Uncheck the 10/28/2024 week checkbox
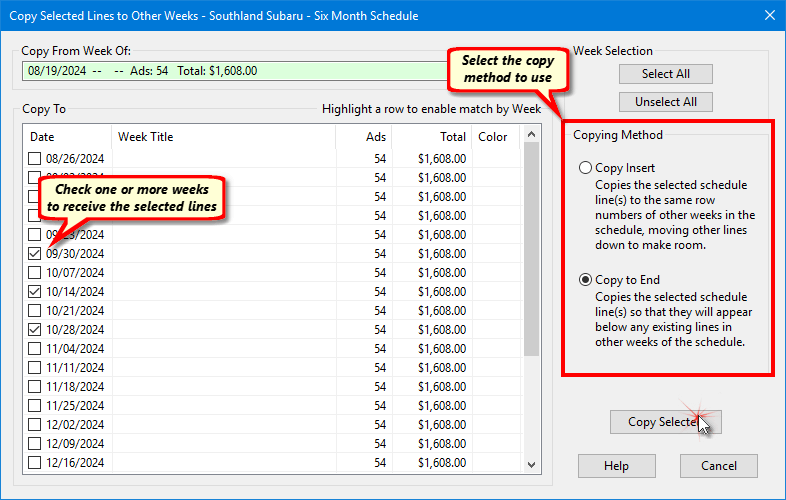Image resolution: width=786 pixels, height=500 pixels. pos(34,330)
